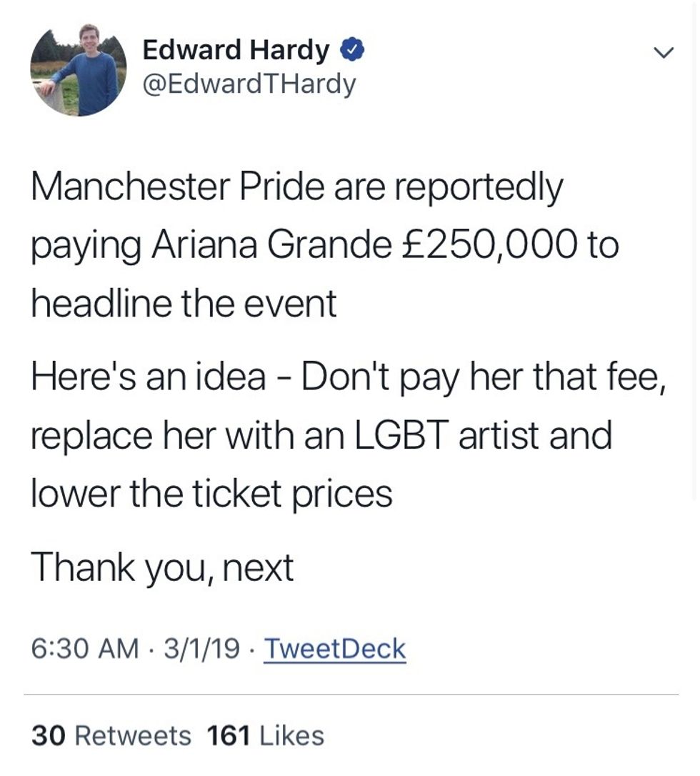Open the tweet options chevron menu

[x=664, y=53]
